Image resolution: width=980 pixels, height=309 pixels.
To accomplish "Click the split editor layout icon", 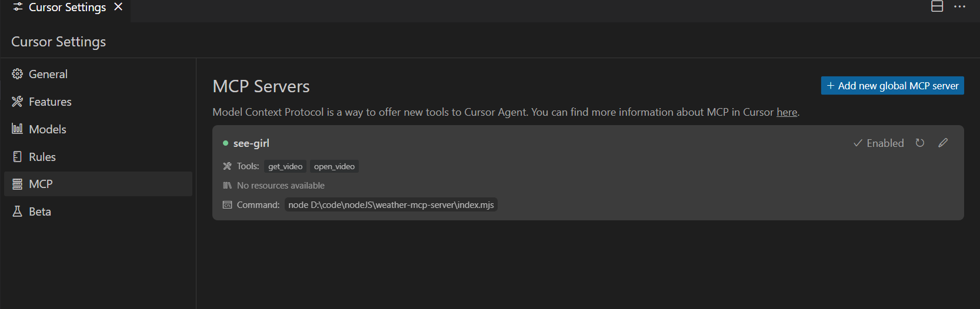I will pos(937,6).
